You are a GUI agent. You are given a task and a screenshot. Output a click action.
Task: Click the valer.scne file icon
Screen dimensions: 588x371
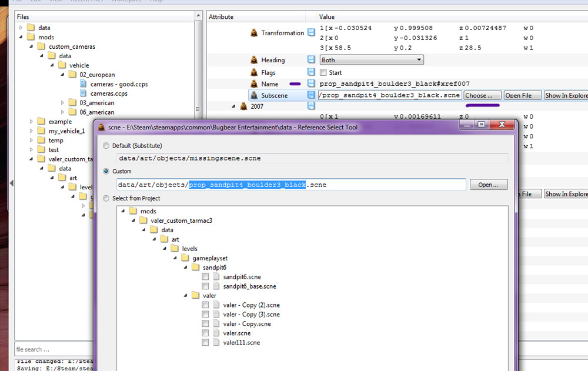[x=216, y=333]
